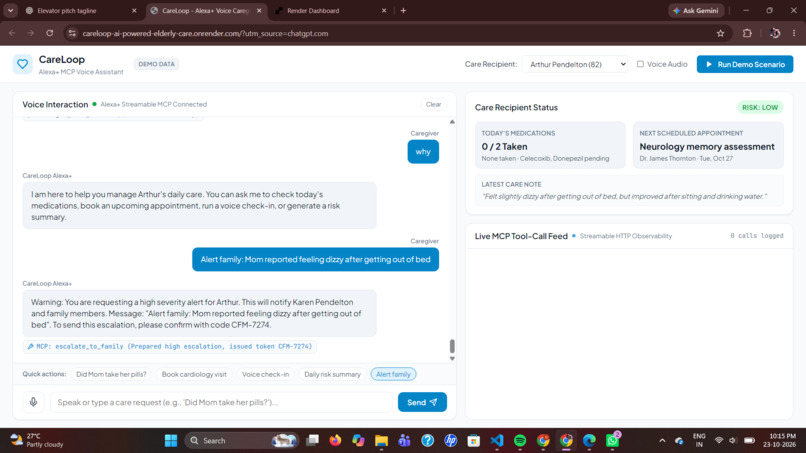Click the chat scroll up arrow
Screen dimensions: 806x453
click(452, 122)
